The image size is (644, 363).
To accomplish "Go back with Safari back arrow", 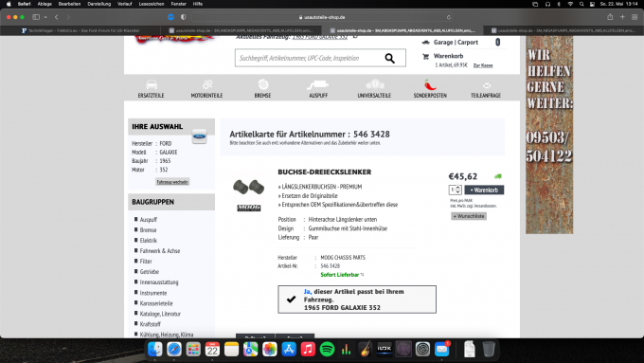I will 57,17.
